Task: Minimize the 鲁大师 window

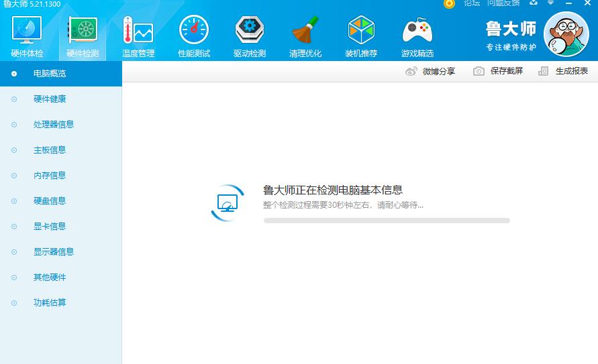Action: (569, 3)
